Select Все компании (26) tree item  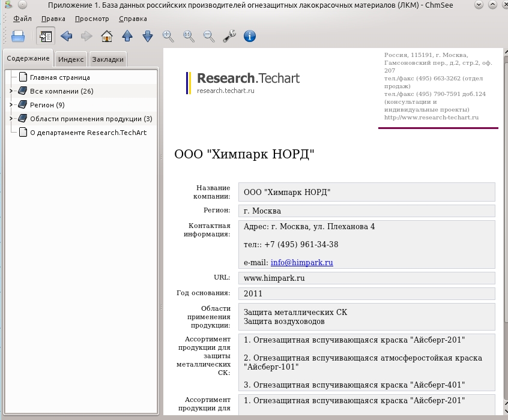click(62, 91)
